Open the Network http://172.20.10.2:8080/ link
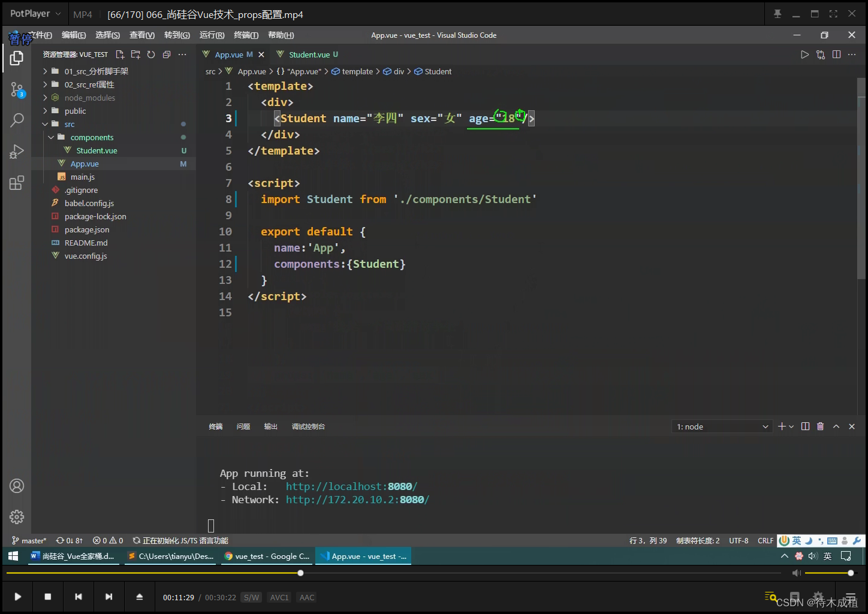The image size is (868, 614). (357, 500)
